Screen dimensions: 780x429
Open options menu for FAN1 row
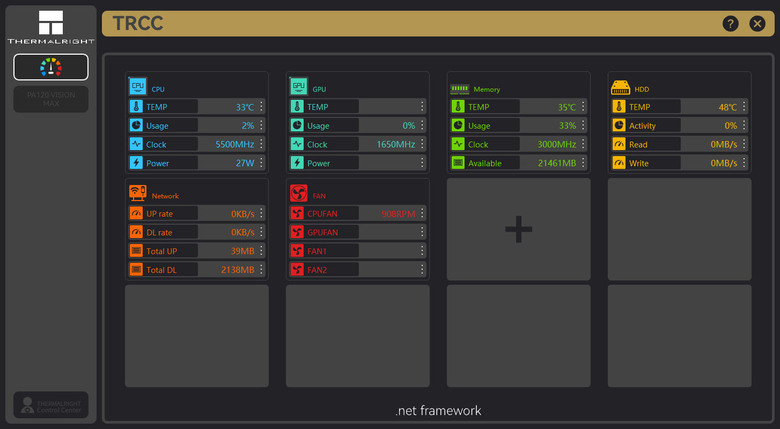(422, 251)
